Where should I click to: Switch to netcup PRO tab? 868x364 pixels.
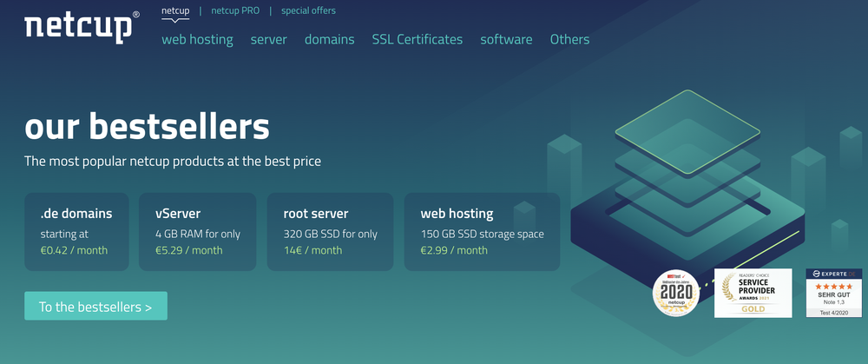click(235, 10)
